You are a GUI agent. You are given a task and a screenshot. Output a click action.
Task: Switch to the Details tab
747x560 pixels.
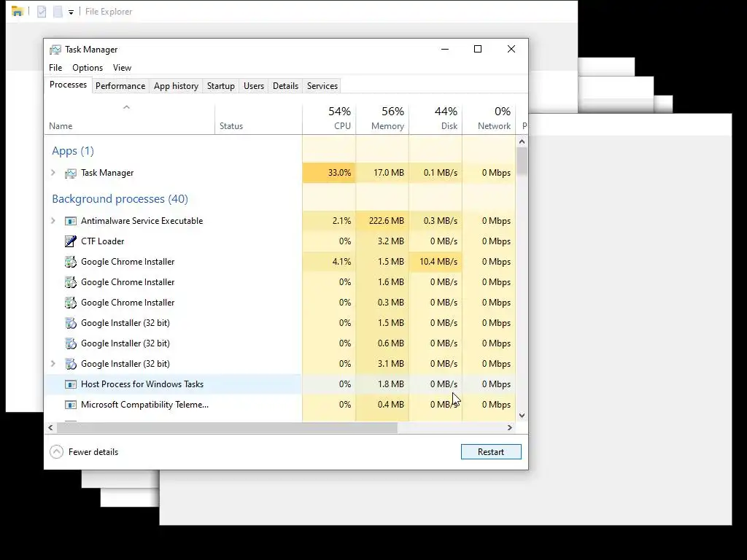click(x=285, y=86)
